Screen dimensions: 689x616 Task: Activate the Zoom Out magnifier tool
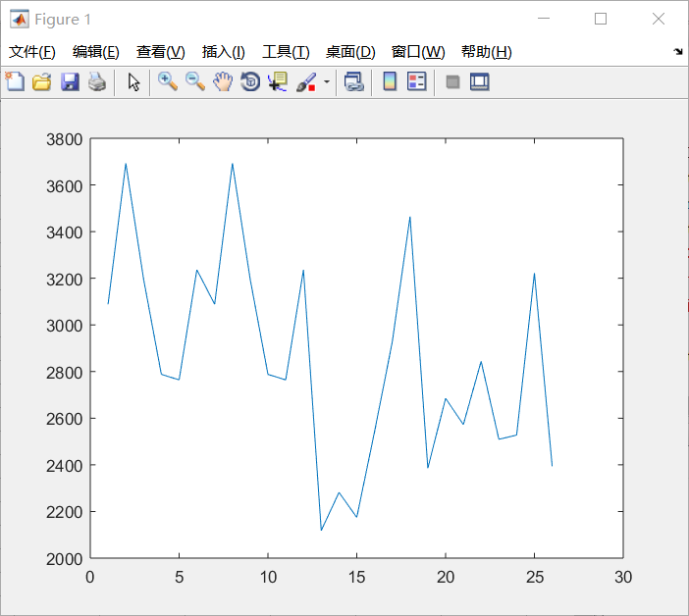[x=195, y=81]
